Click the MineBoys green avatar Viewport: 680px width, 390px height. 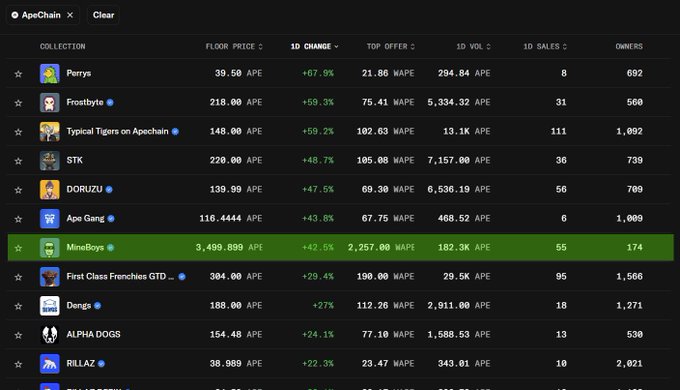[x=49, y=248]
